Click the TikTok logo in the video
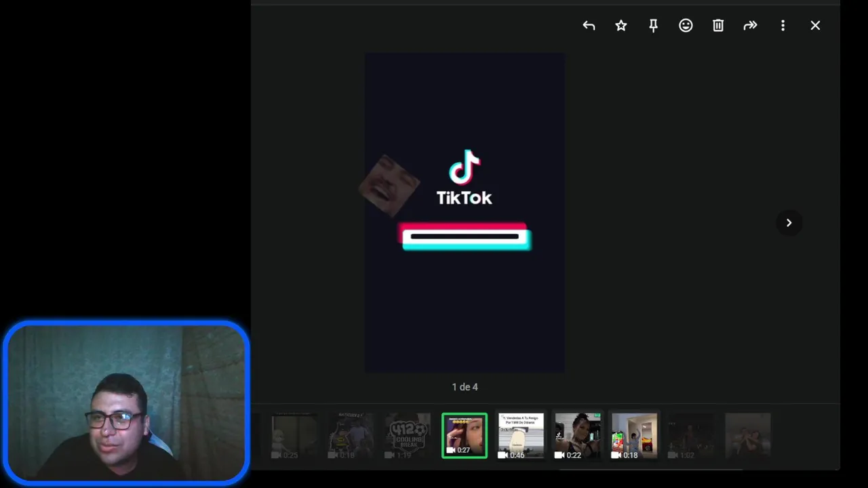Screen dimensions: 868x488 (465, 178)
